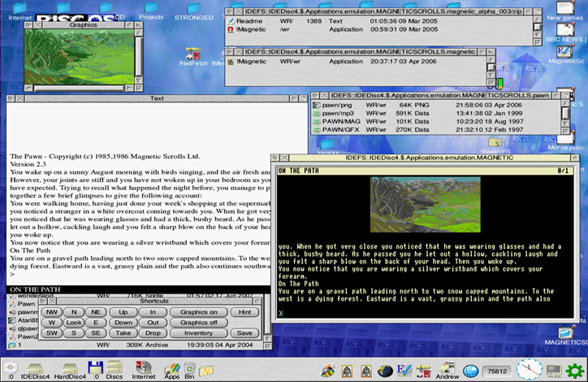Click the game text input prompt line
The width and height of the screenshot is (588, 382).
[x=422, y=313]
